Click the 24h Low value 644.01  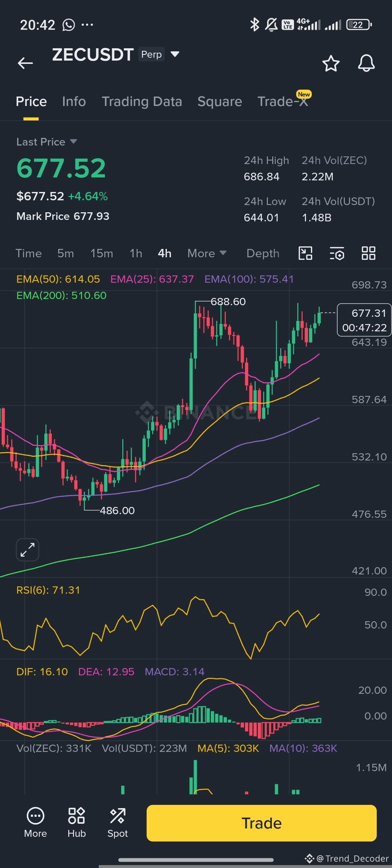click(261, 218)
